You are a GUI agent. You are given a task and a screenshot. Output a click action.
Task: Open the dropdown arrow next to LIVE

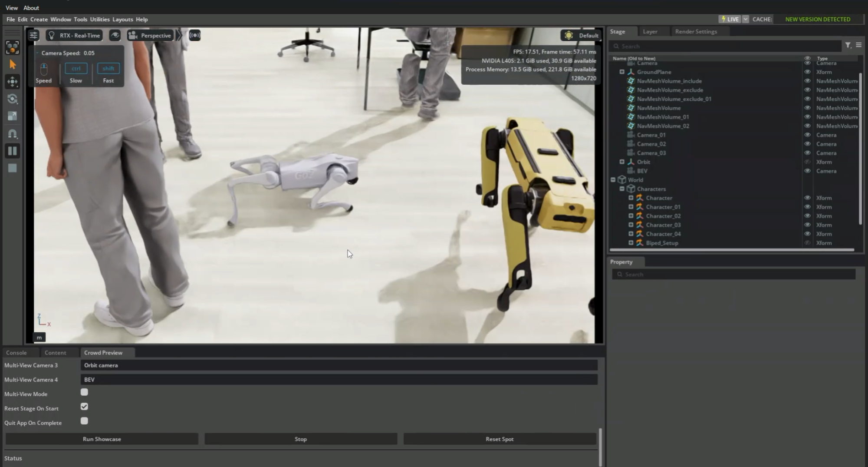coord(745,19)
